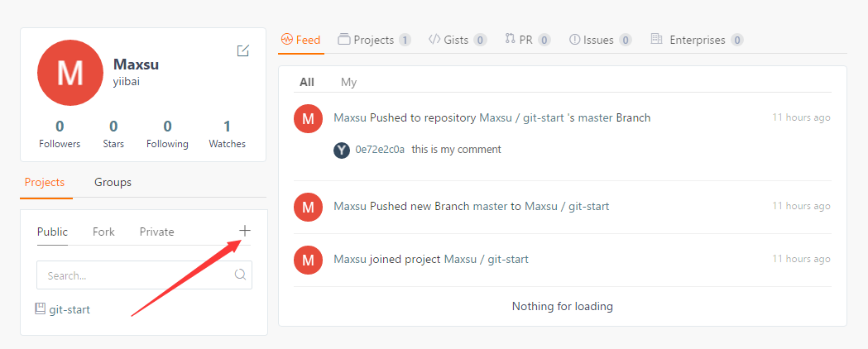868x349 pixels.
Task: Click the search magnifier icon
Action: pos(240,275)
